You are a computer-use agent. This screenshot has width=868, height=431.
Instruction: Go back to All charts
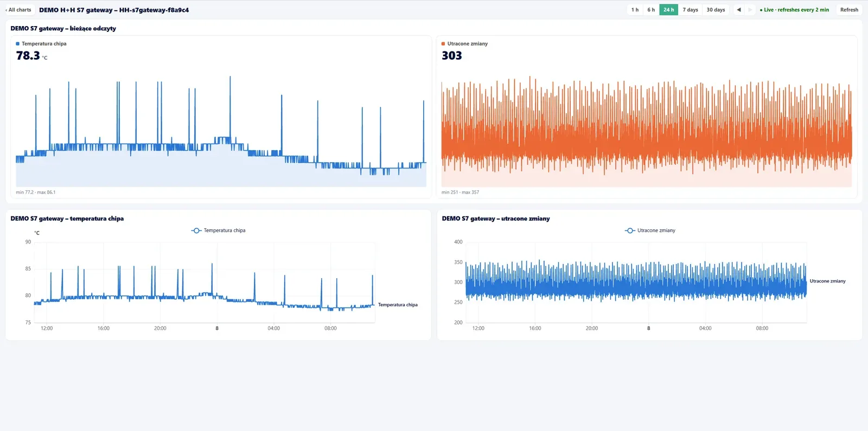(x=18, y=10)
